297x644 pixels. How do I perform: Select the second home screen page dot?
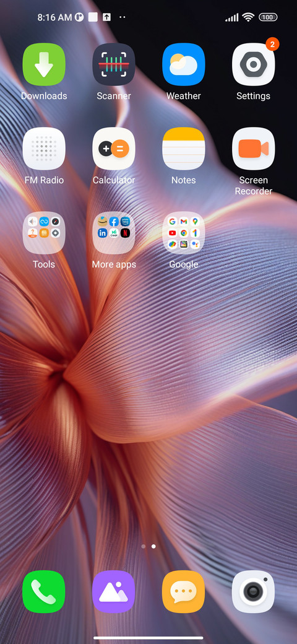pos(153,546)
